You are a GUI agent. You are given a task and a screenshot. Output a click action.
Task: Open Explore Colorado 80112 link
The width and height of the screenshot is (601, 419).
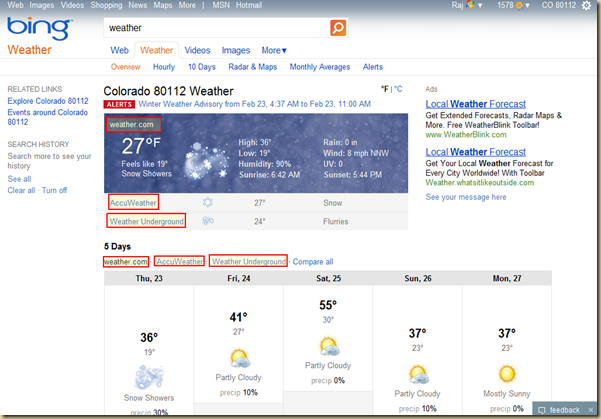tap(48, 101)
